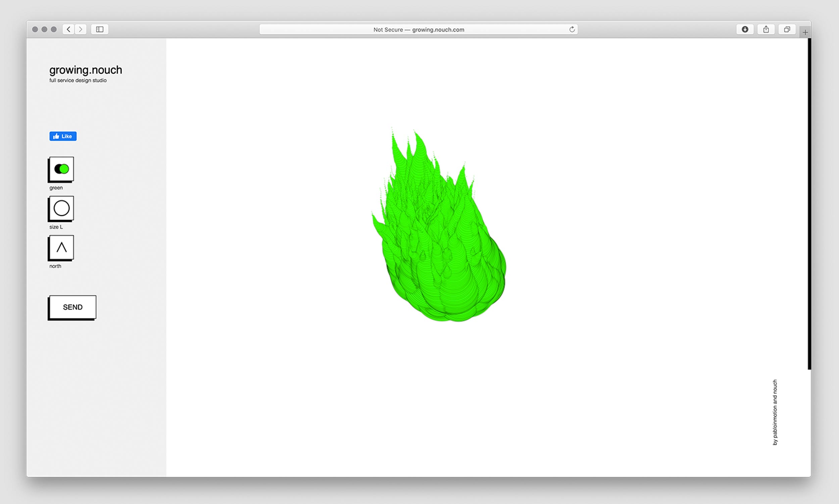Click 'by pabloinmotion and nouch' credit text
Screen dimensions: 839x504
775,412
